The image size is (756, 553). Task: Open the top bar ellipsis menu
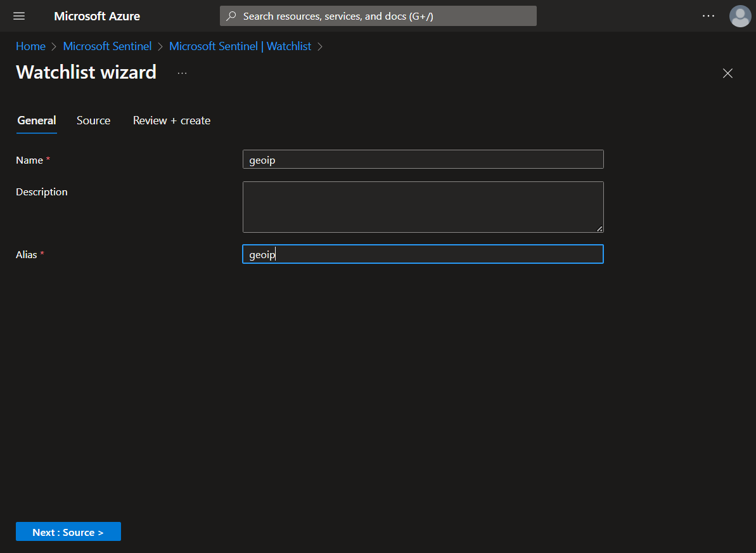(x=708, y=16)
